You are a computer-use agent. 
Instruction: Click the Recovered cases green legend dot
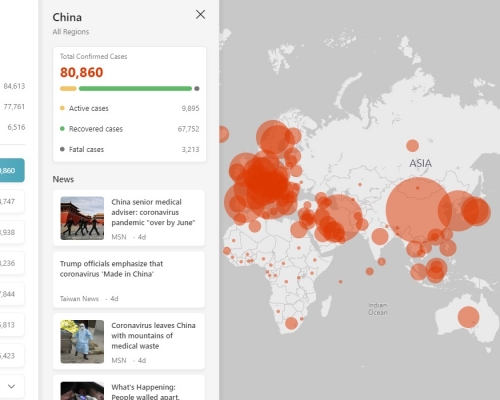62,128
